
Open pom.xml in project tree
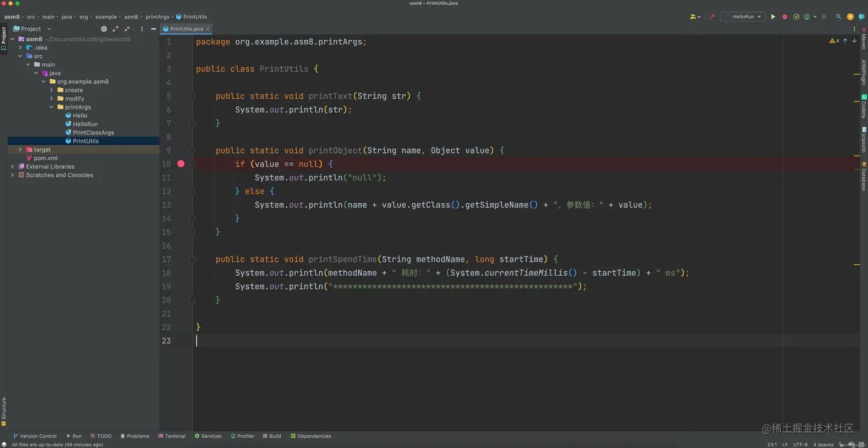pyautogui.click(x=41, y=158)
